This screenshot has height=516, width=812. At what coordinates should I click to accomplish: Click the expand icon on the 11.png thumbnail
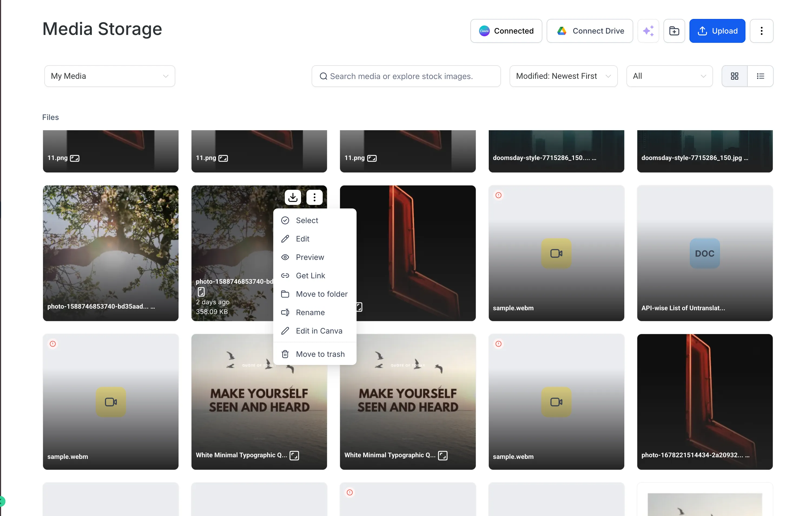click(x=75, y=158)
